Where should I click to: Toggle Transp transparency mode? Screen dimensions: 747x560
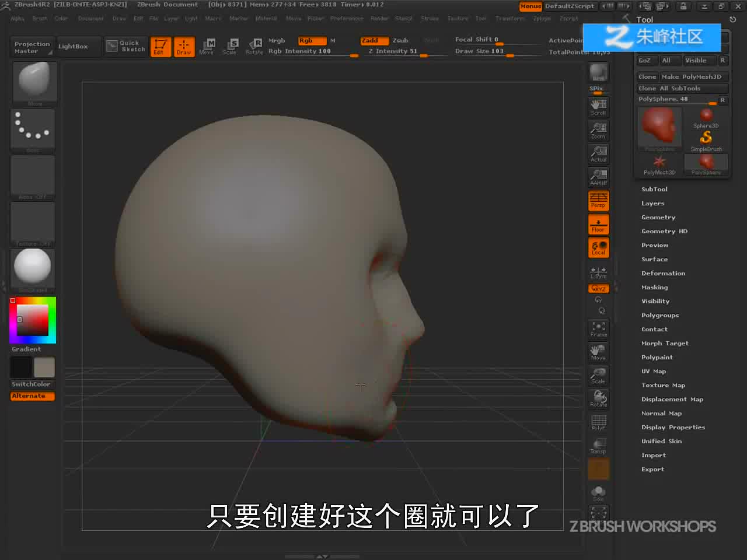pos(599,446)
